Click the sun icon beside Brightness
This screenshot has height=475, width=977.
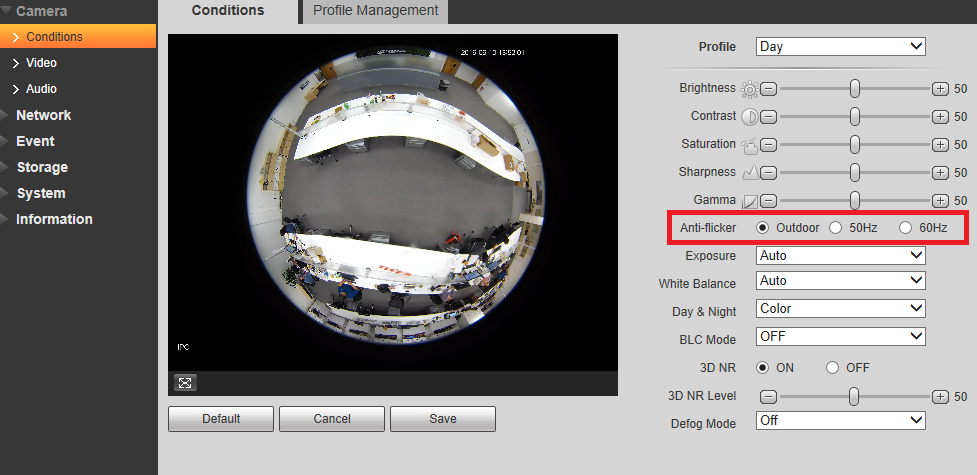click(750, 89)
